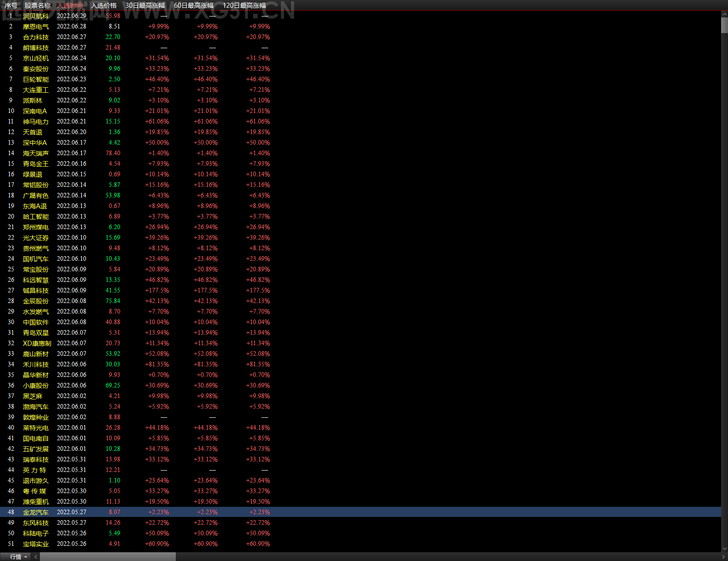Select stock 深南电A
Screen dimensions: 728x561
coord(35,111)
